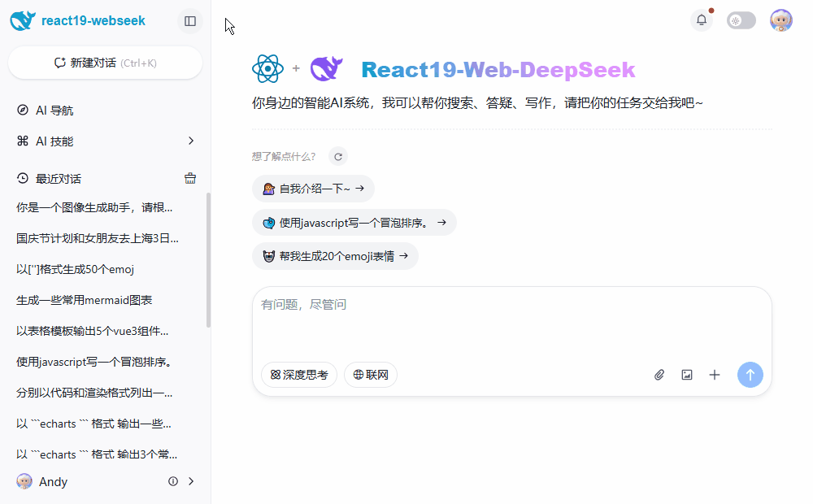
Task: Start a new conversation with 新建对话
Action: [105, 63]
